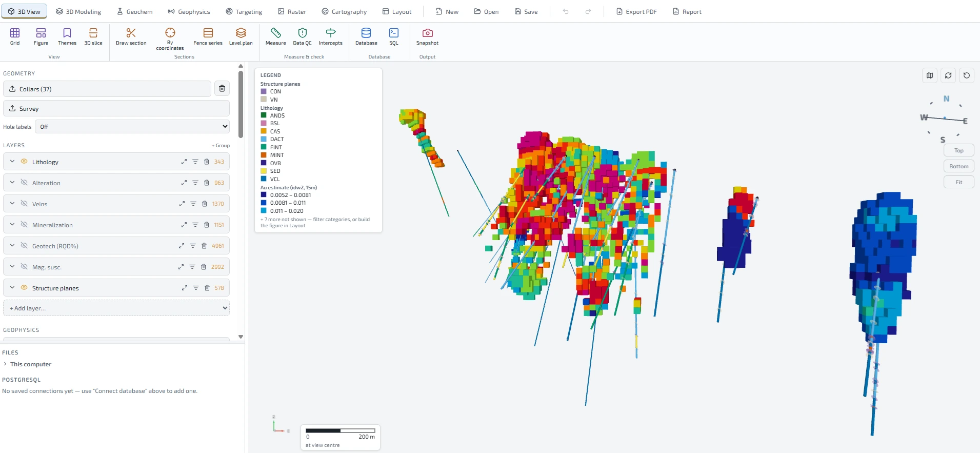Click the OVB lithology color swatch
Image resolution: width=980 pixels, height=453 pixels.
click(x=264, y=163)
